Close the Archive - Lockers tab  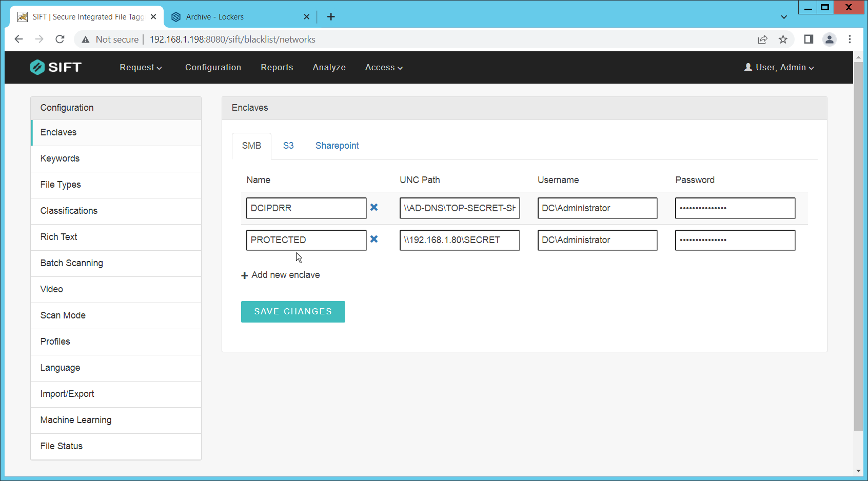tap(306, 17)
